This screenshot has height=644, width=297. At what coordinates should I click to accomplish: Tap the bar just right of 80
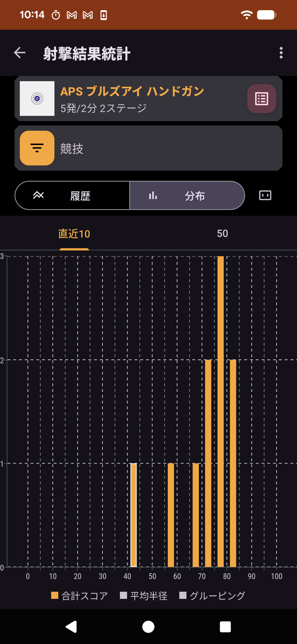pyautogui.click(x=233, y=463)
